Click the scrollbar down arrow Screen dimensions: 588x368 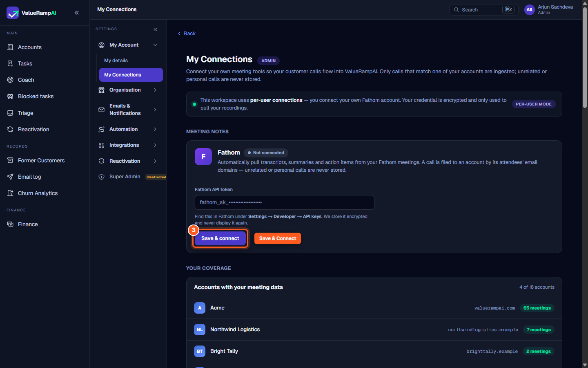coord(585,365)
